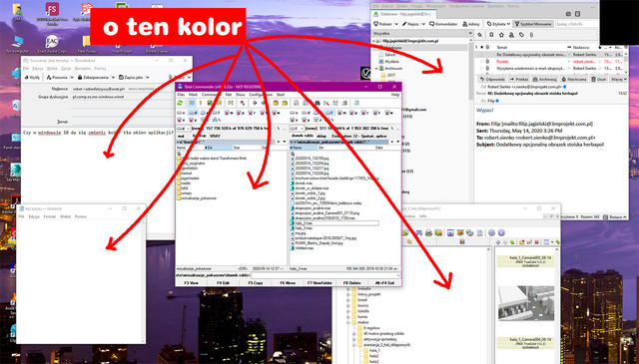Click the star filter icon in Thunderbird quick filter
Viewport: 639px width, 364px height.
[501, 35]
